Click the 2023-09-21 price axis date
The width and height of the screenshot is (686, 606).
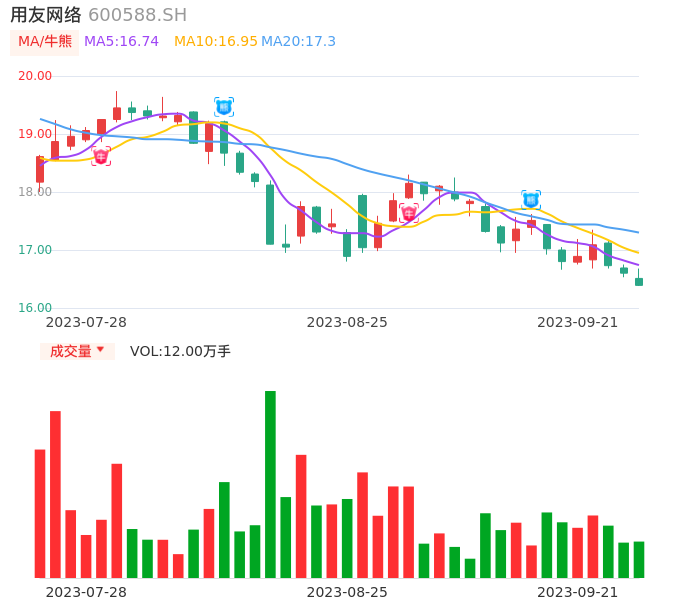pyautogui.click(x=578, y=322)
